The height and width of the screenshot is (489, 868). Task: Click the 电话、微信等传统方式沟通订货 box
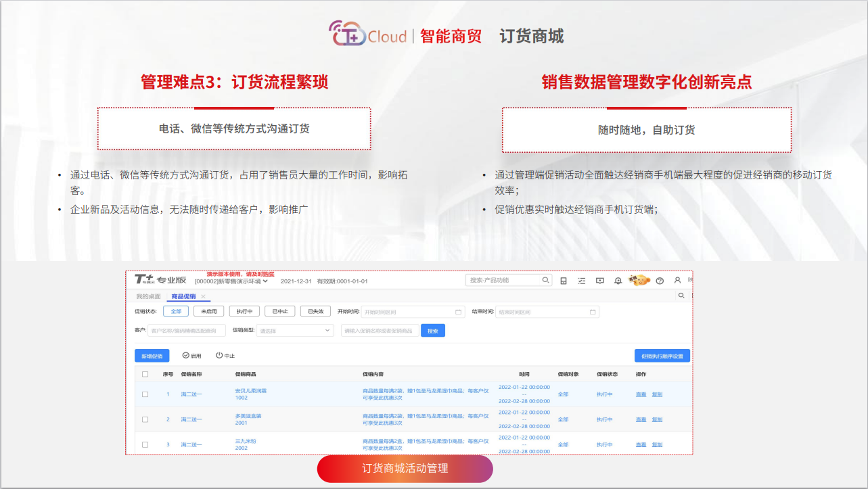pos(234,129)
